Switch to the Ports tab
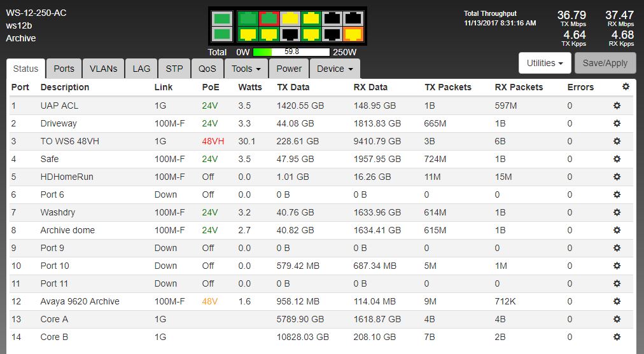Screen dimensions: 644x354 tap(64, 69)
